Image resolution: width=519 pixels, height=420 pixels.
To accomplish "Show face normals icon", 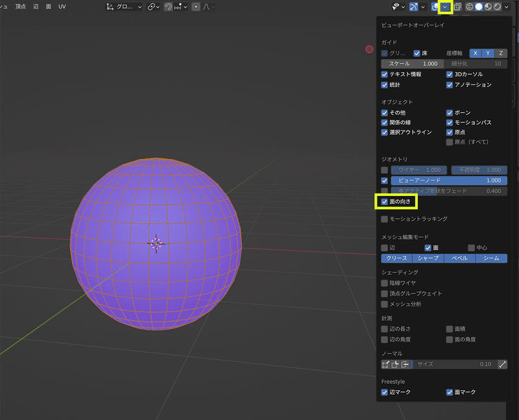I will (x=405, y=364).
